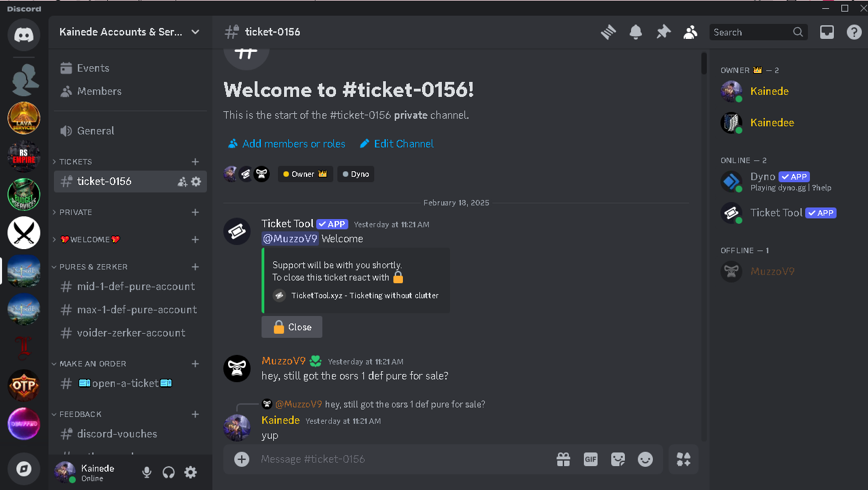Focus the Message #ticket-0156 input
Image resolution: width=868 pixels, height=490 pixels.
[403, 459]
